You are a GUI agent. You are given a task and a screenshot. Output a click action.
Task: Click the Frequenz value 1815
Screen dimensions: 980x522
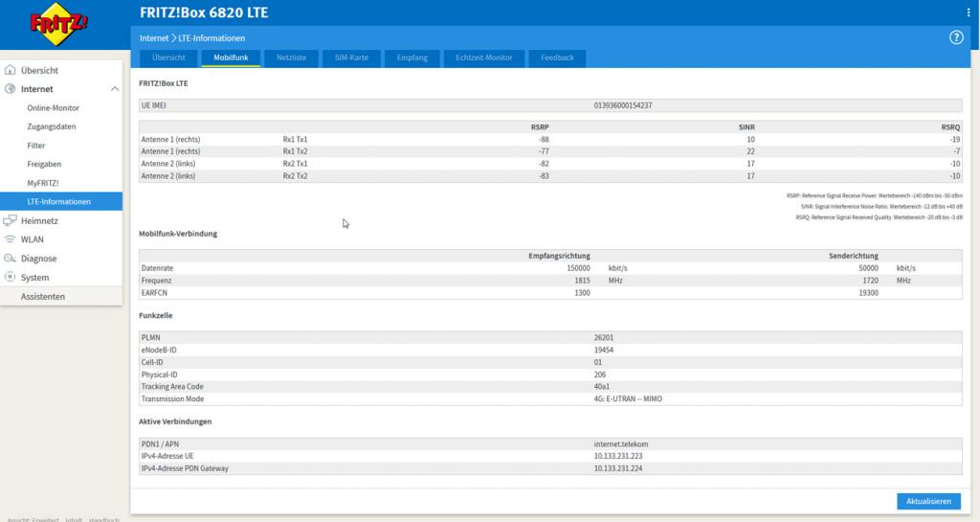point(582,281)
